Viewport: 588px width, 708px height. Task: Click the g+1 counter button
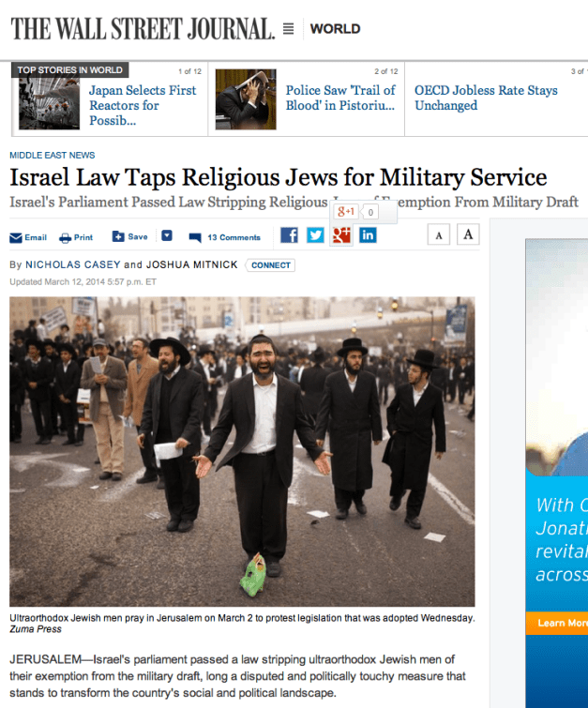point(346,211)
